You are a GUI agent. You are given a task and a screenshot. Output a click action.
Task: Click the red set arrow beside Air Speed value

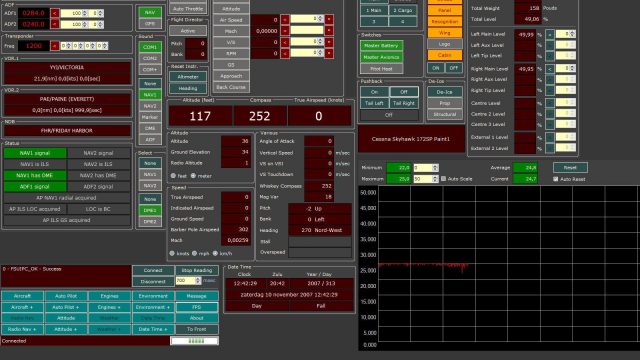pyautogui.click(x=285, y=20)
